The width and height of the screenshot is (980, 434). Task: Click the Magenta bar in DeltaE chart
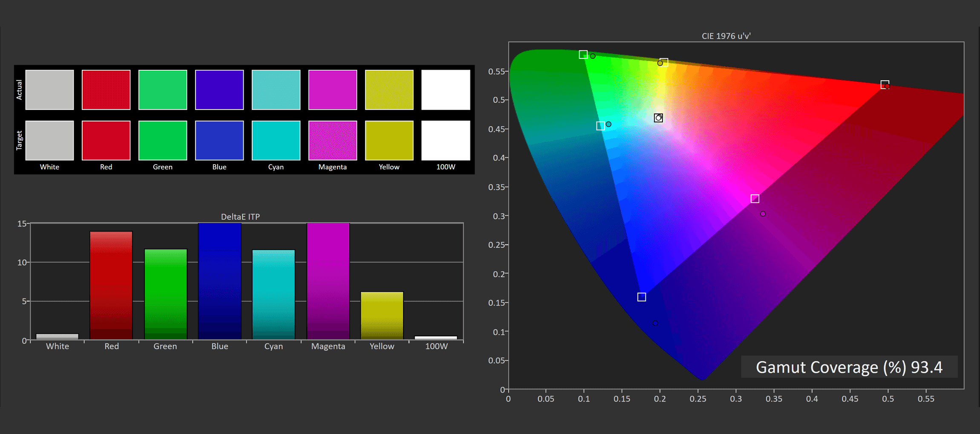tap(328, 281)
